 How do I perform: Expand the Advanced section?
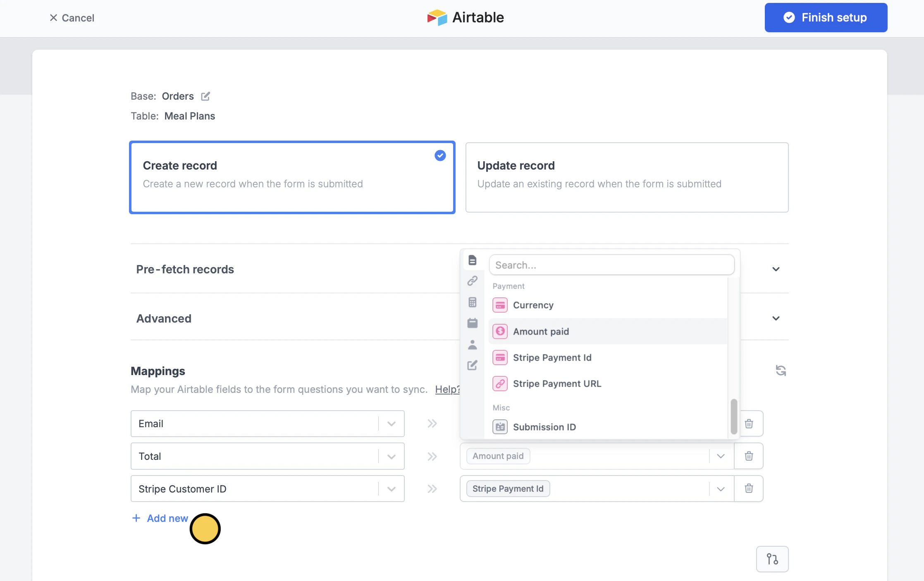tap(776, 318)
